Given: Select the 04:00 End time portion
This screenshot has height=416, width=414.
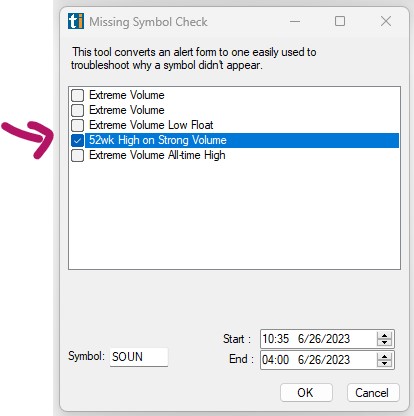Looking at the screenshot, I should click(276, 360).
